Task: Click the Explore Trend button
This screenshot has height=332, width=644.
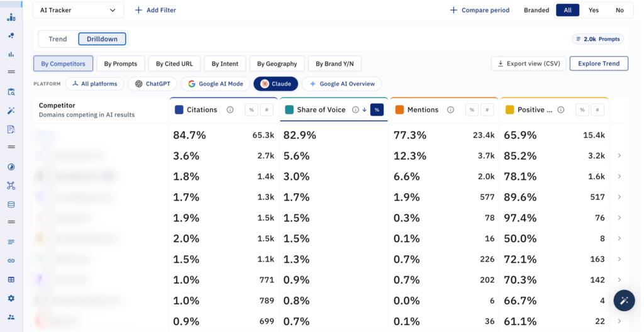Action: pos(599,64)
